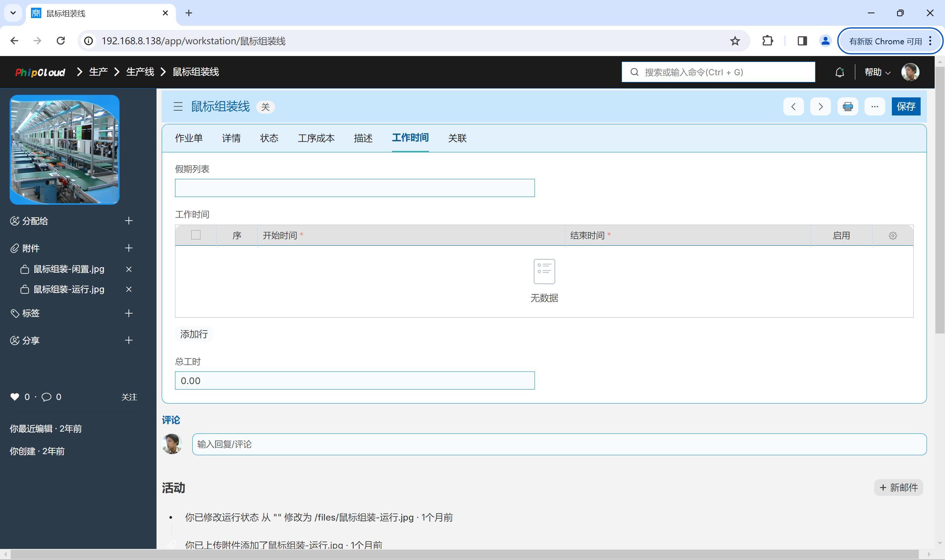Open the user avatar menu

click(x=910, y=72)
